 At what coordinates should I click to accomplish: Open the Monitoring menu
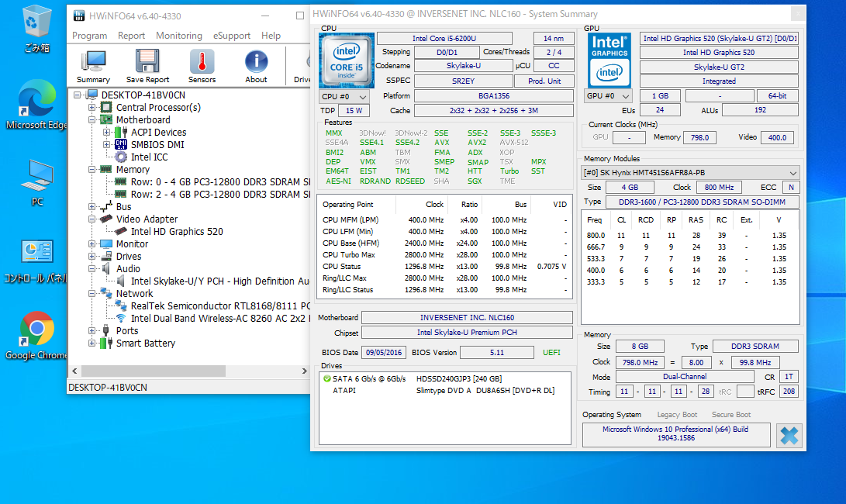pos(179,36)
